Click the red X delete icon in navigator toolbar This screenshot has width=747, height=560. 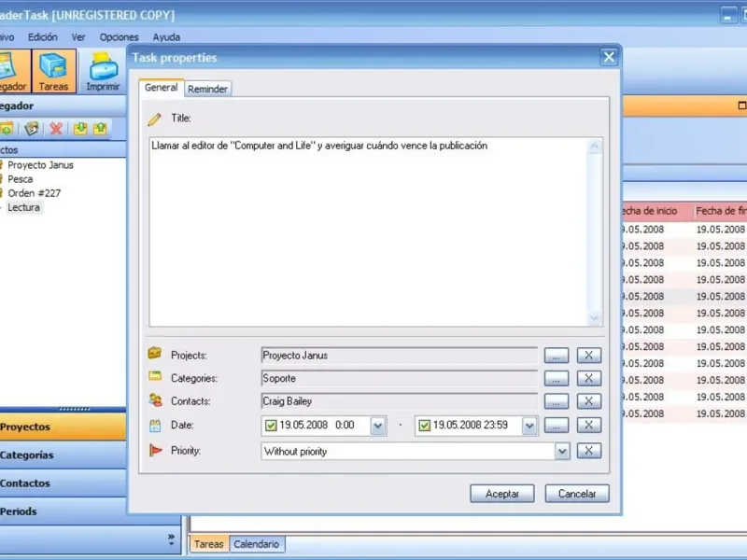click(x=56, y=129)
